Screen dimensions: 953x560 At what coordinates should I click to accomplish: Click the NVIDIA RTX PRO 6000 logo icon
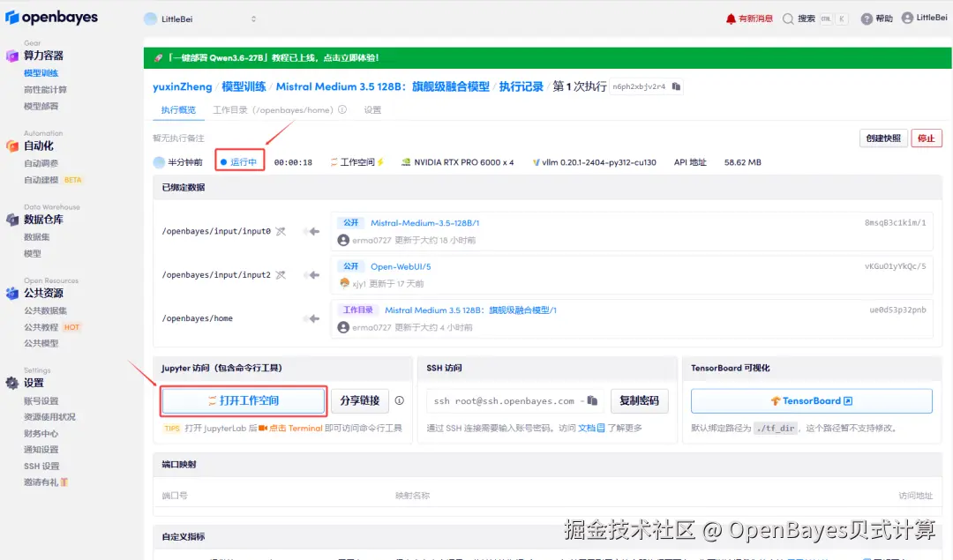(x=405, y=163)
